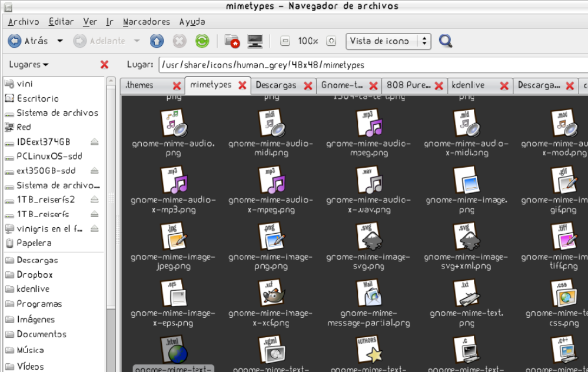This screenshot has height=372, width=588.
Task: Go back with the Atrás button
Action: click(x=28, y=41)
